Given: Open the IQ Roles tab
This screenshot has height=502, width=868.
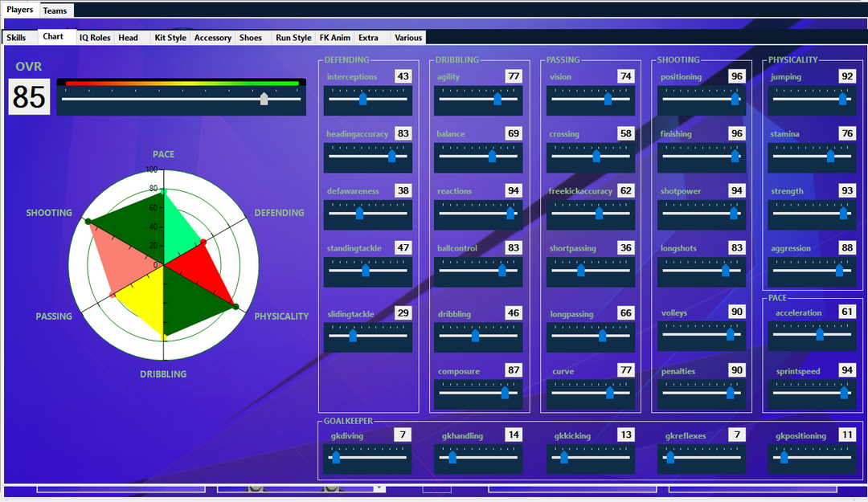Looking at the screenshot, I should pos(95,38).
